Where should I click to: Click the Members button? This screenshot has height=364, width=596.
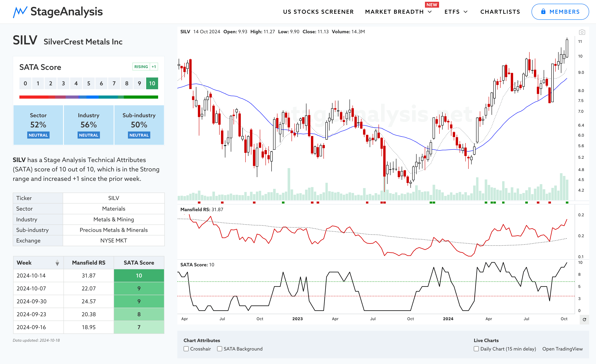560,12
